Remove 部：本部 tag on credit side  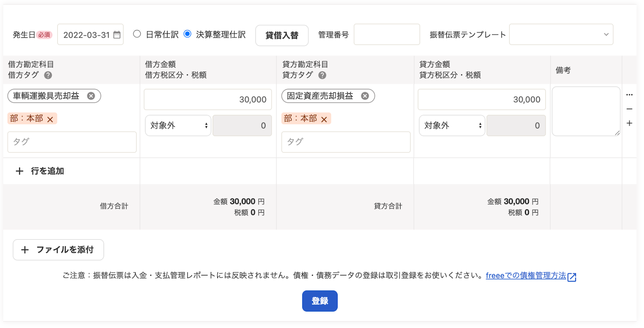(324, 119)
